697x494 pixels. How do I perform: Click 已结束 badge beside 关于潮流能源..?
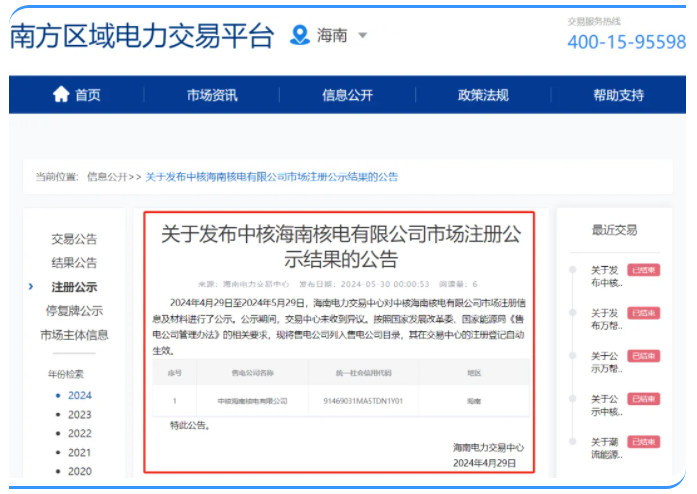tap(644, 442)
